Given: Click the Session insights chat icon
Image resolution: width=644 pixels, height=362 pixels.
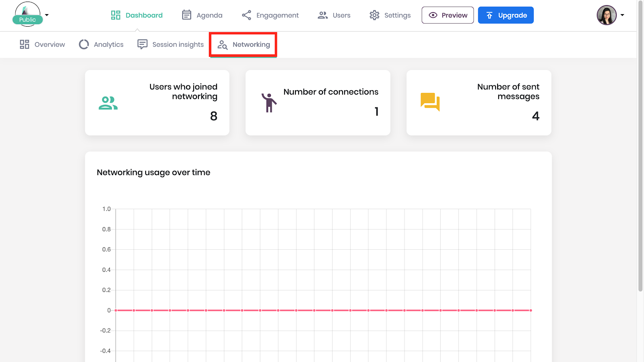Looking at the screenshot, I should pos(142,44).
